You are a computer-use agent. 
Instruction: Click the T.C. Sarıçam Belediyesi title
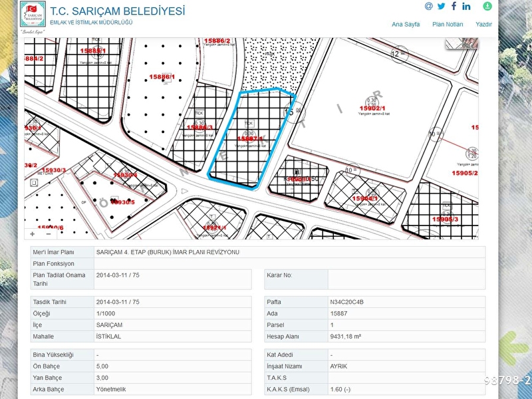pos(118,11)
